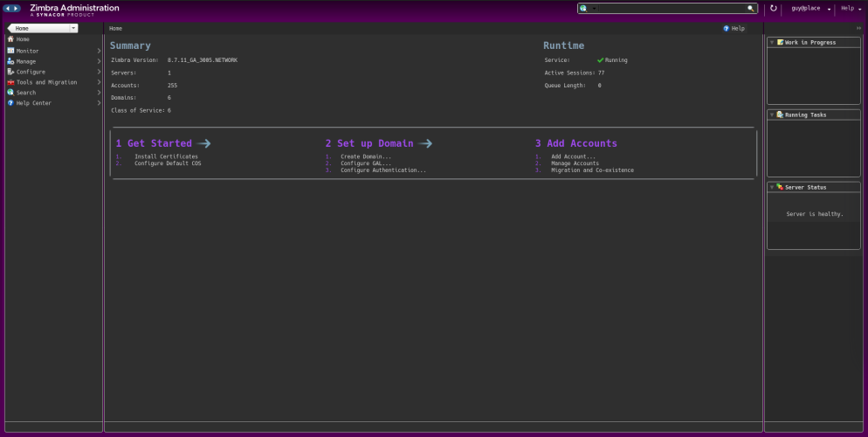Open the Add Account... link
The image size is (868, 437).
point(574,156)
